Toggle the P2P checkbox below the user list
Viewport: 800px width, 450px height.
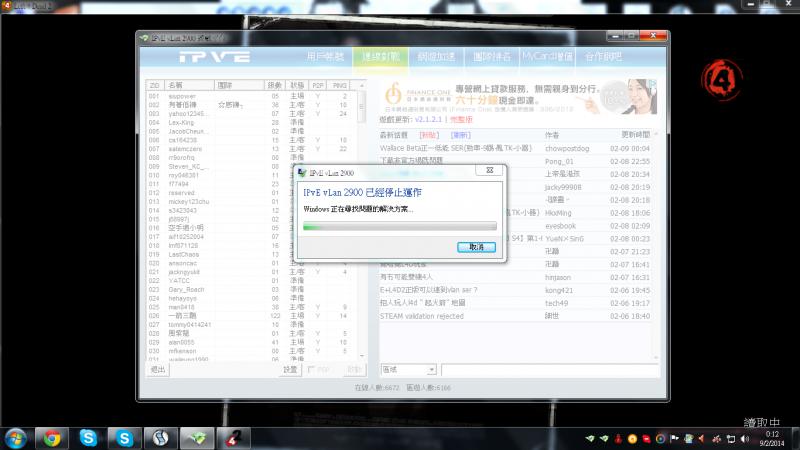click(311, 369)
